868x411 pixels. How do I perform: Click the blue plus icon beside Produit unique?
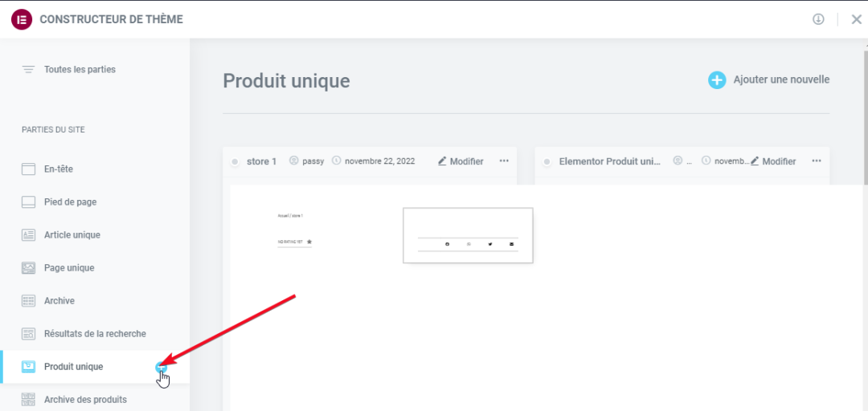pyautogui.click(x=162, y=367)
